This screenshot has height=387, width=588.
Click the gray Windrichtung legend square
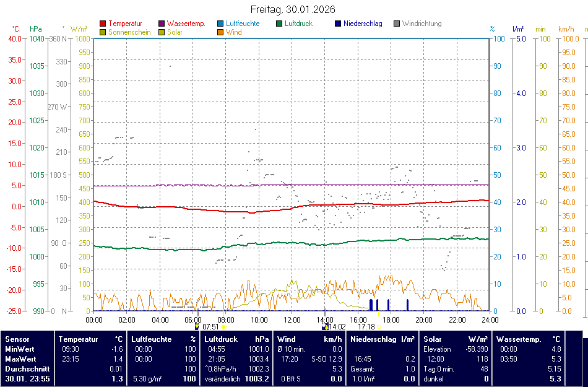[x=397, y=24]
